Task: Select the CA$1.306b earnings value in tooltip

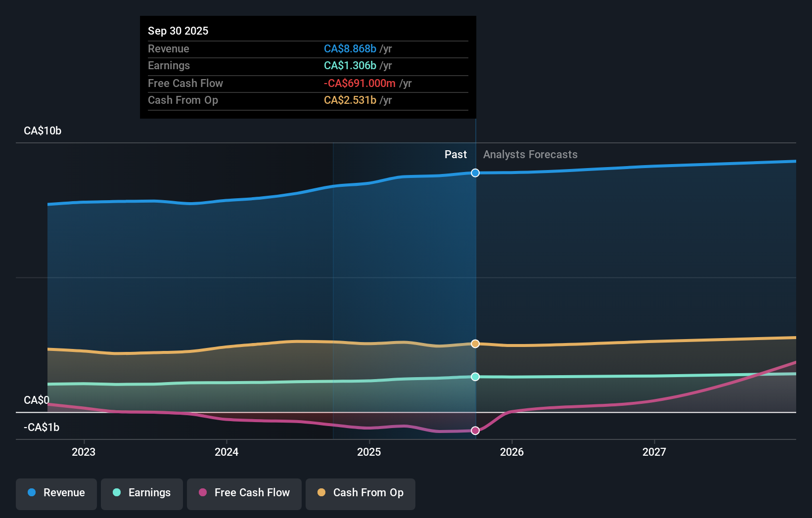Action: [350, 66]
